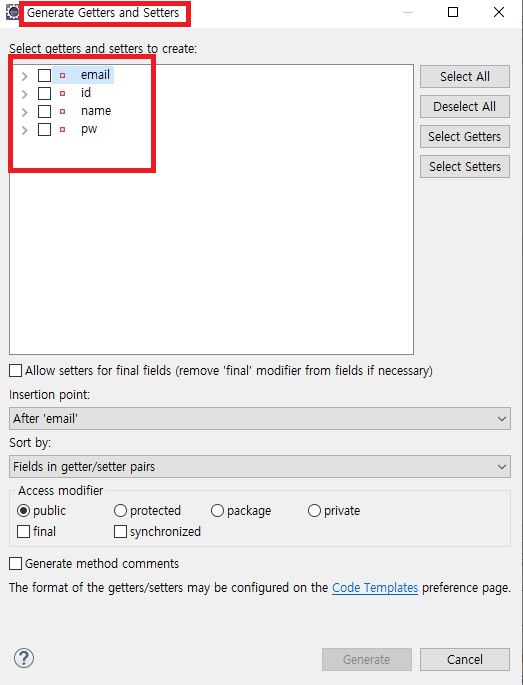Expand the pw tree node
Screen dimensions: 523x685
pos(24,130)
